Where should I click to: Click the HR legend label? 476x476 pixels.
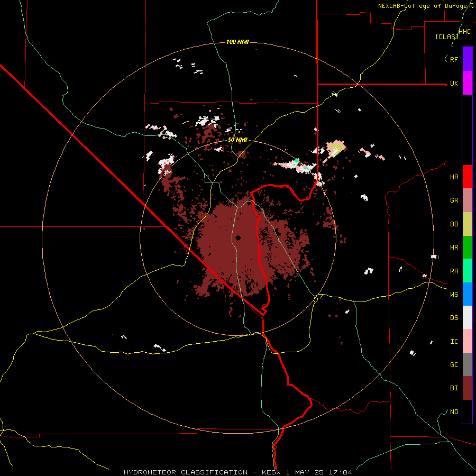454,248
